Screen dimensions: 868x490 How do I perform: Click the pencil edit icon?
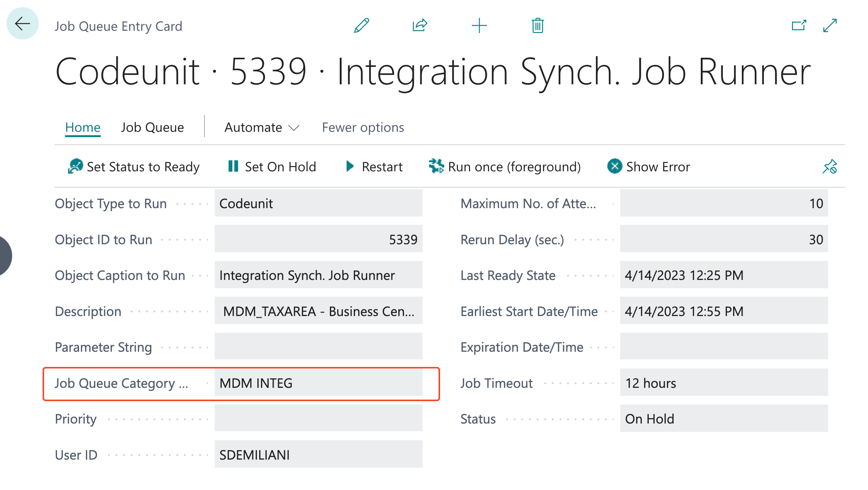pyautogui.click(x=361, y=26)
